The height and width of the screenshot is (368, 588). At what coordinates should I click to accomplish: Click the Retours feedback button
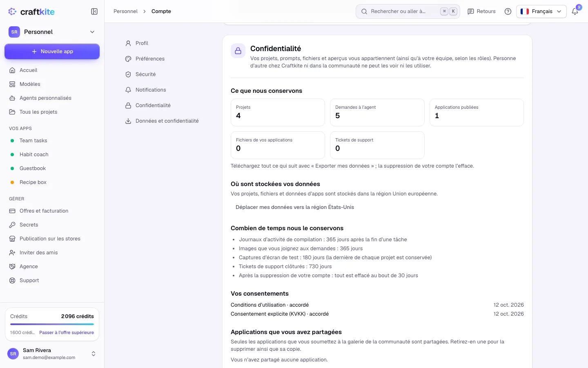pos(481,11)
